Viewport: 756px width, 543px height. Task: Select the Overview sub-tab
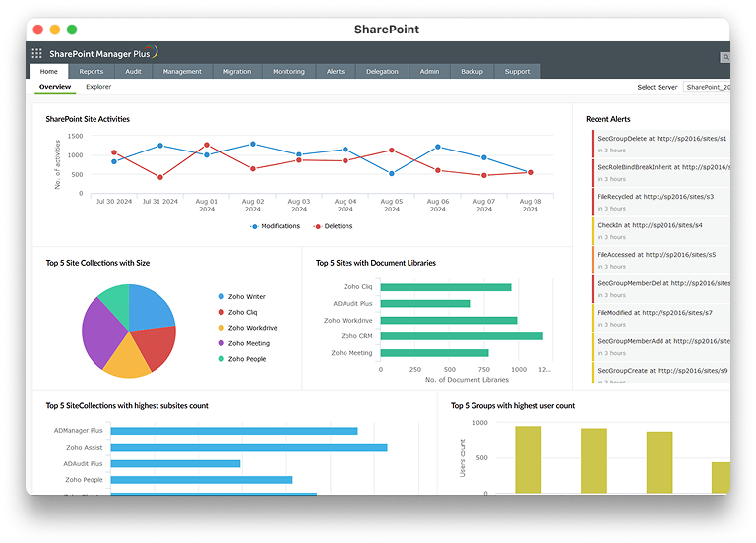pos(55,87)
